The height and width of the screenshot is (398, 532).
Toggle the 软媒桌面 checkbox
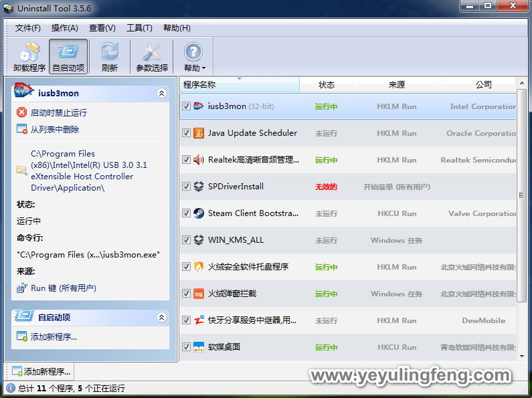(x=186, y=347)
